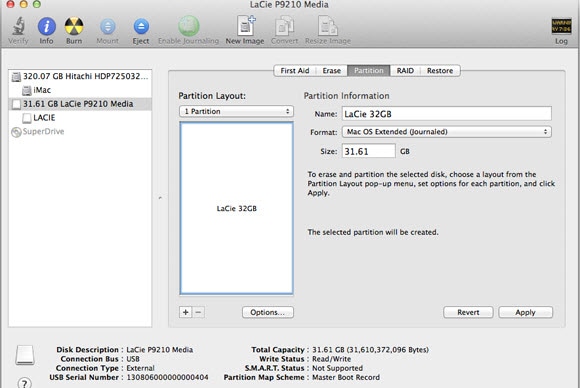Viewport: 580px width, 388px height.
Task: Open partition Options dialog
Action: click(268, 312)
